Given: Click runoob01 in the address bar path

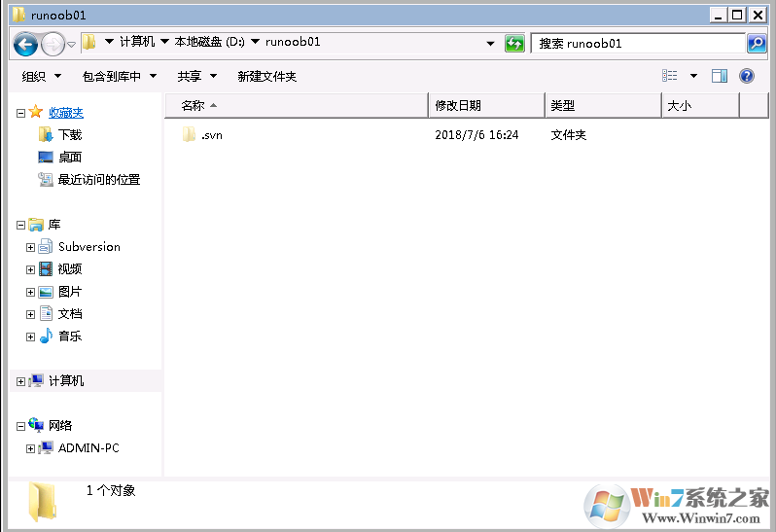Looking at the screenshot, I should pyautogui.click(x=293, y=42).
